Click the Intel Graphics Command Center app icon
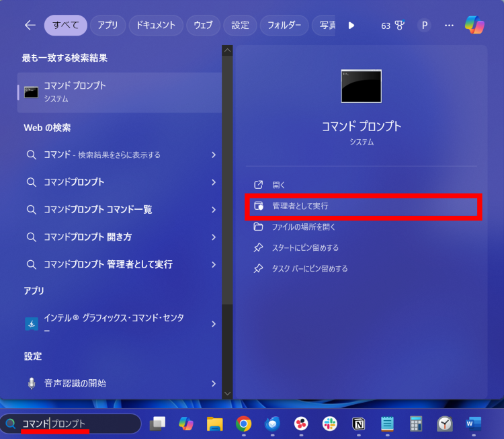504x439 pixels. [32, 324]
